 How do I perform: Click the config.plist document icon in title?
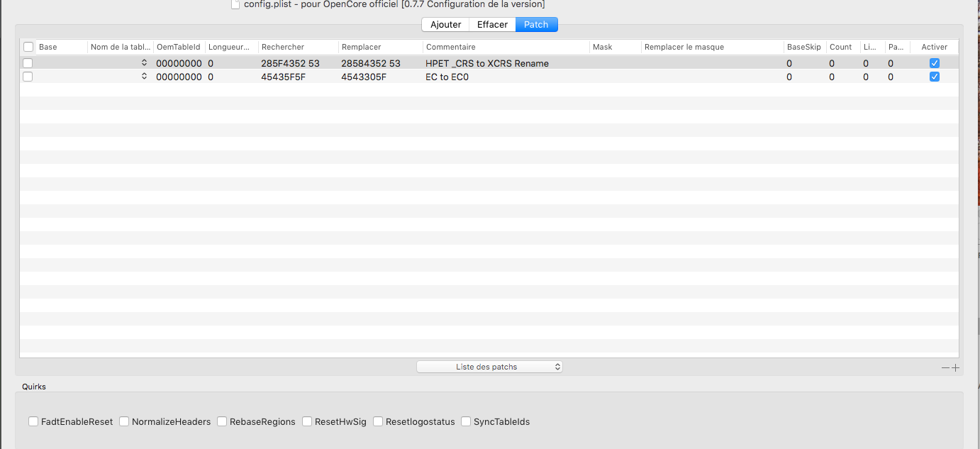(x=235, y=4)
